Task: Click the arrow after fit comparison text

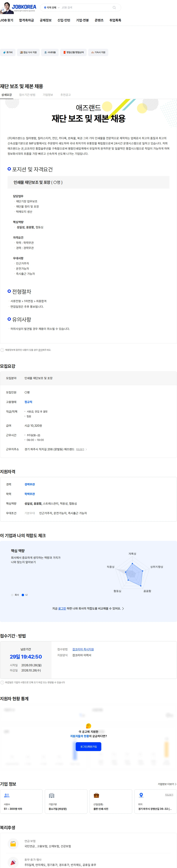Action: pos(123,608)
